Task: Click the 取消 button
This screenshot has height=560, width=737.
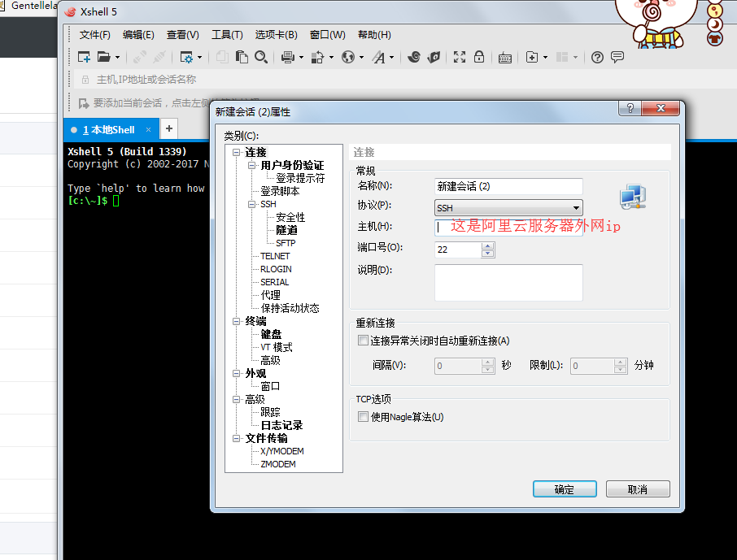Action: pyautogui.click(x=638, y=489)
